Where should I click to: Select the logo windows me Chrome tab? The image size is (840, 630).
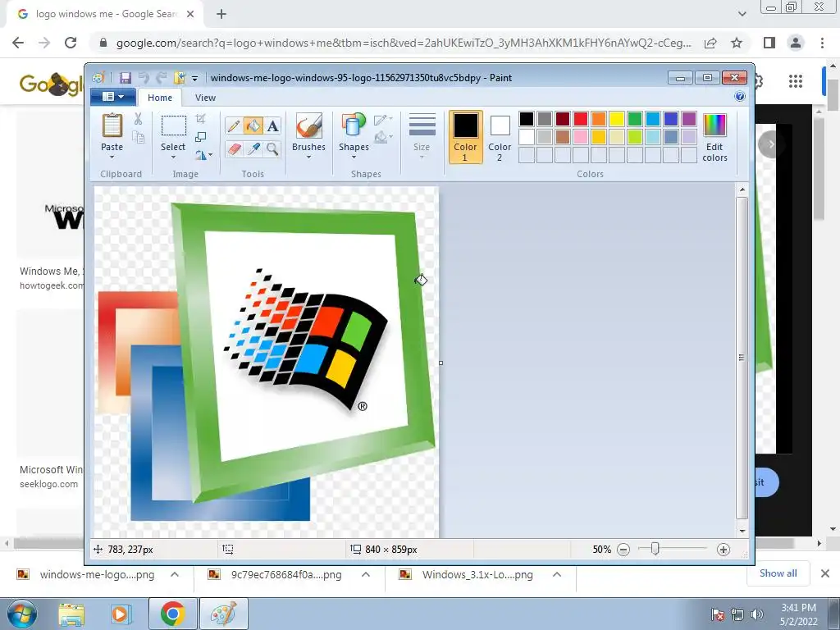[x=105, y=14]
